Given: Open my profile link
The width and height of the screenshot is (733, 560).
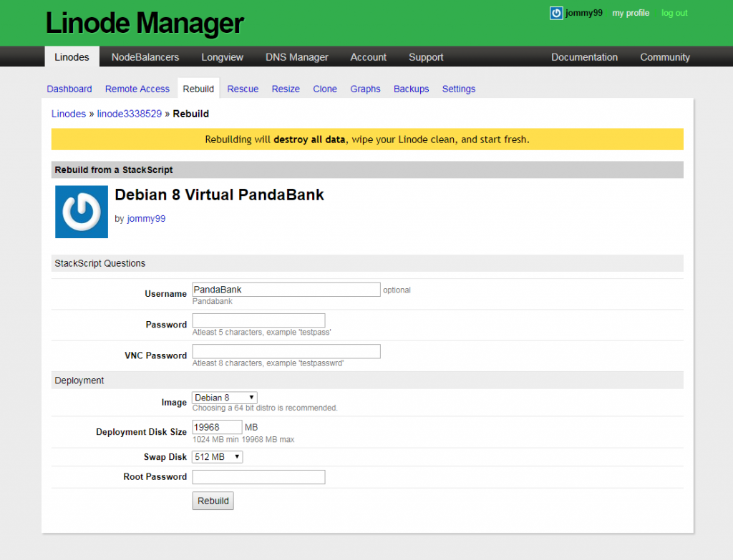Looking at the screenshot, I should point(631,13).
